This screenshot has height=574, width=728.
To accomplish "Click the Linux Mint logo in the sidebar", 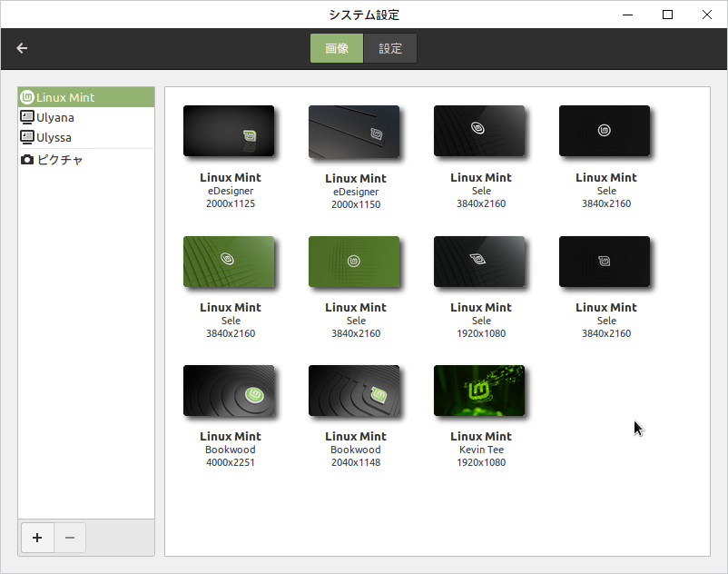I will coord(27,96).
